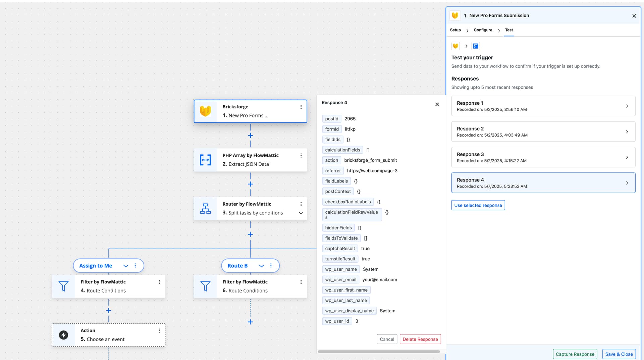The image size is (644, 360).
Task: Click the captchaResult field label
Action: pos(340,248)
